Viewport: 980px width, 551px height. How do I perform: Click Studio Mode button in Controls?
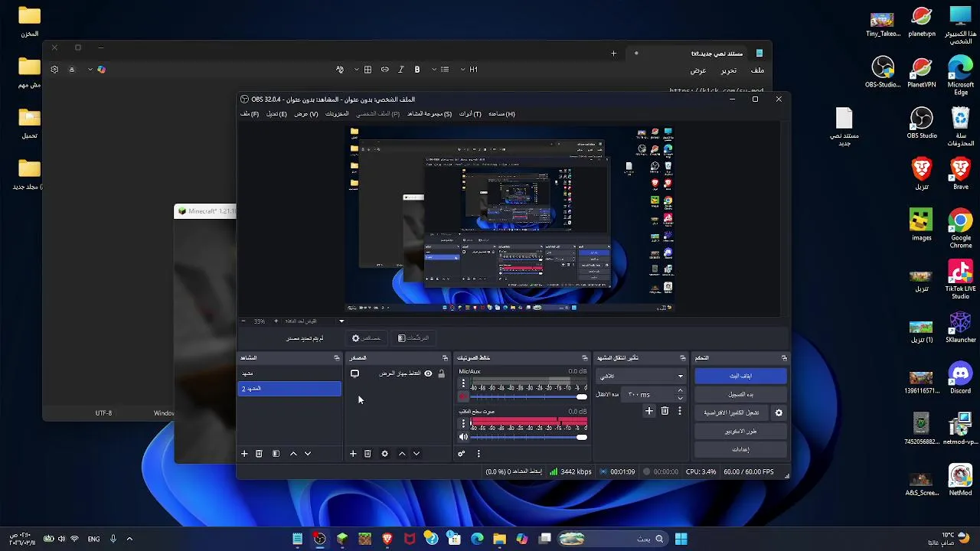[x=740, y=431]
